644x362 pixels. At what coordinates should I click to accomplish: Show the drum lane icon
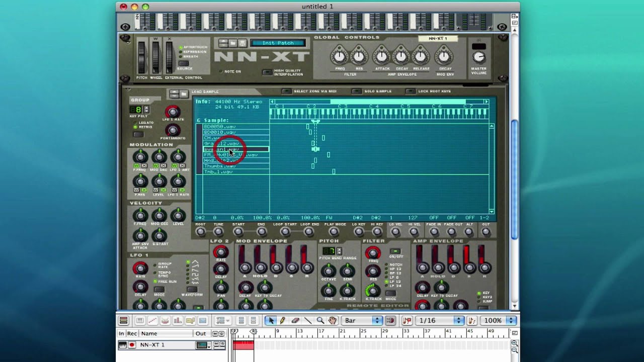click(165, 320)
